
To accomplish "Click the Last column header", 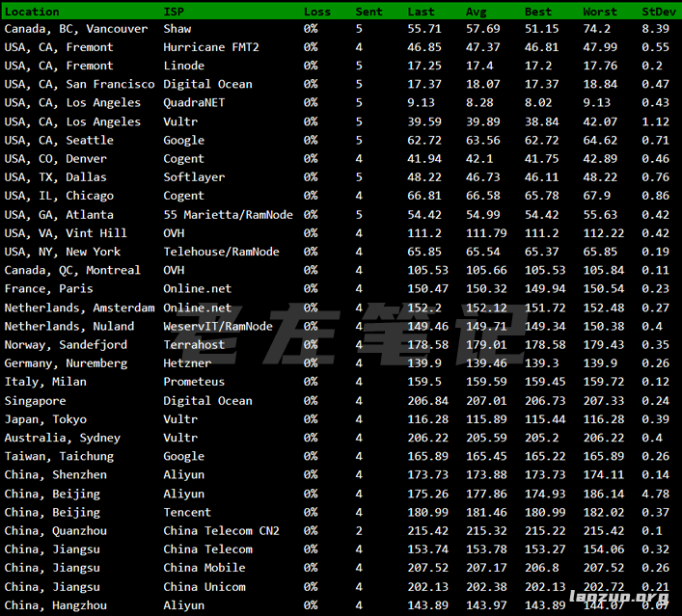I will [x=421, y=12].
